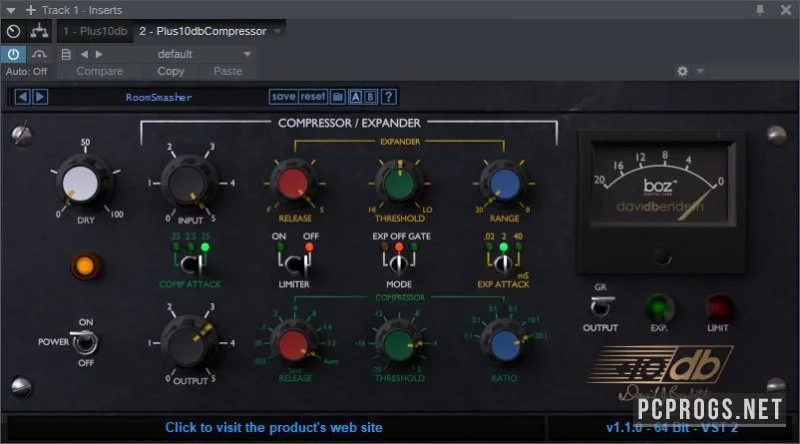Open the preset folder icon
The image size is (800, 444).
[338, 96]
